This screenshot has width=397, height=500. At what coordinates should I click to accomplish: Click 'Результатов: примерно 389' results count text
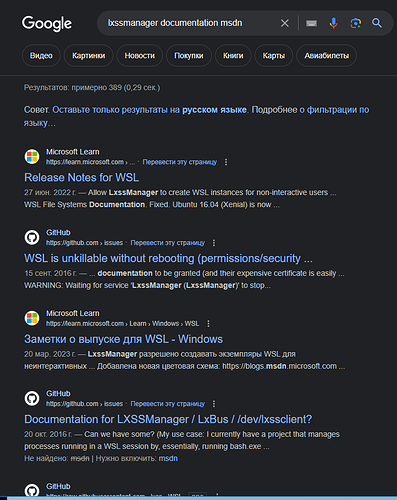(x=92, y=88)
